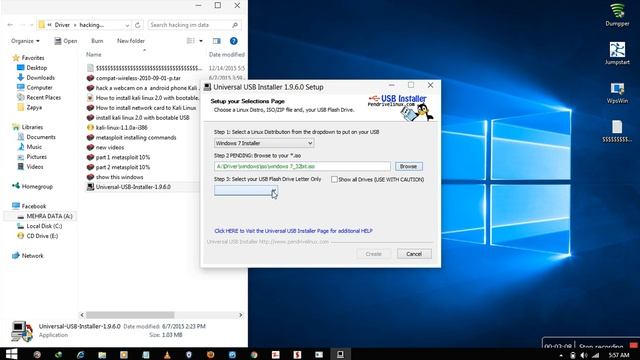Open the Universal USB Installer Page help link
The image size is (640, 360).
(293, 231)
